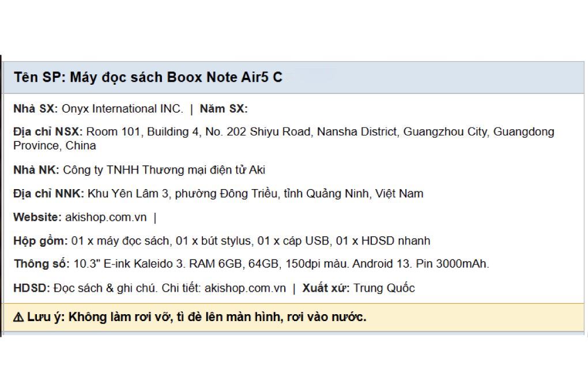The width and height of the screenshot is (588, 392).
Task: Select the 'Xuất xứ:' label
Action: (326, 288)
